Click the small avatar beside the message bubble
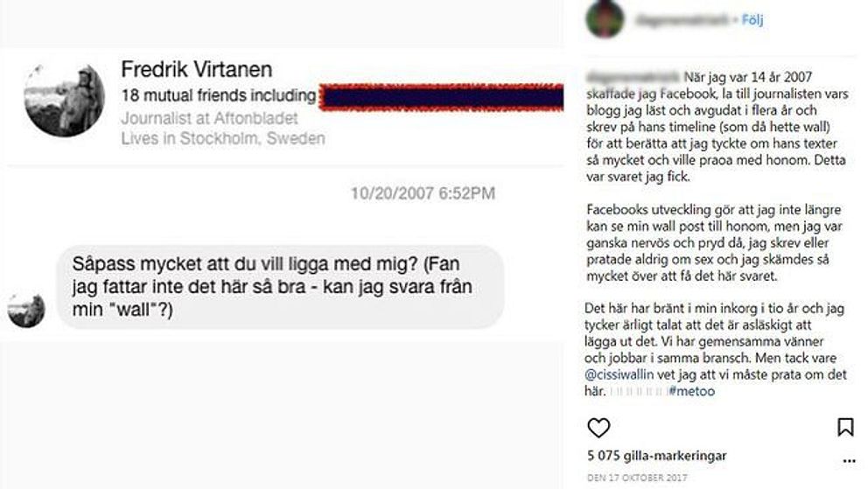The height and width of the screenshot is (489, 868). (26, 309)
